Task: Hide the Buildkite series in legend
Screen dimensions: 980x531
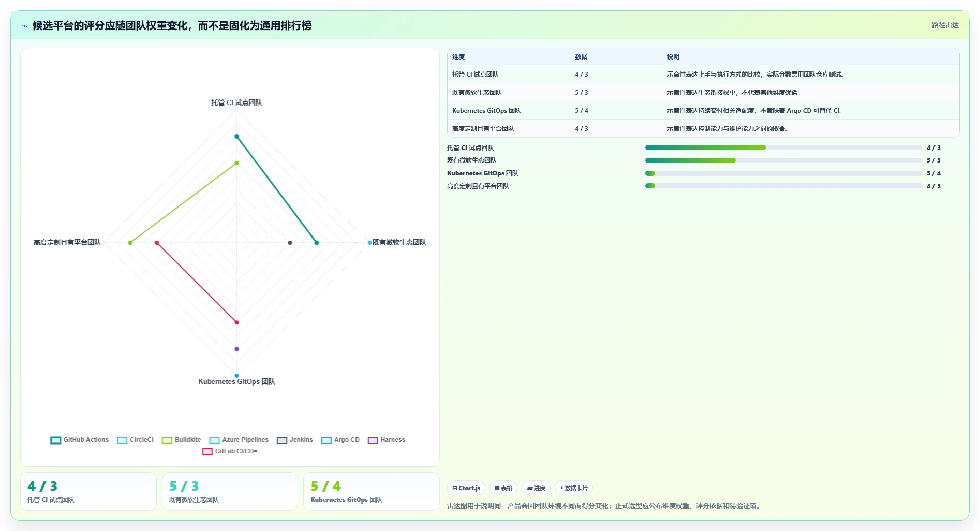Action: point(183,440)
